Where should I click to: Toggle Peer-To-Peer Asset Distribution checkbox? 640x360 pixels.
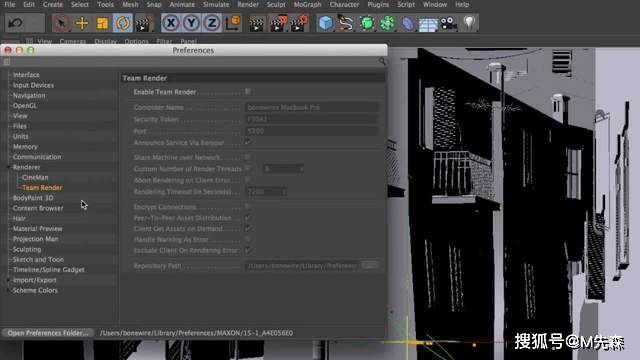[247, 218]
